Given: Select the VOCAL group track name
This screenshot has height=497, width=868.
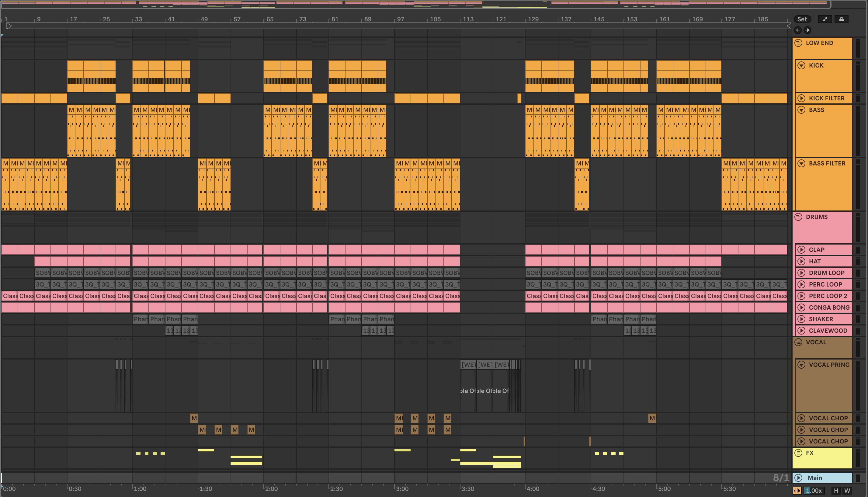Looking at the screenshot, I should click(816, 342).
